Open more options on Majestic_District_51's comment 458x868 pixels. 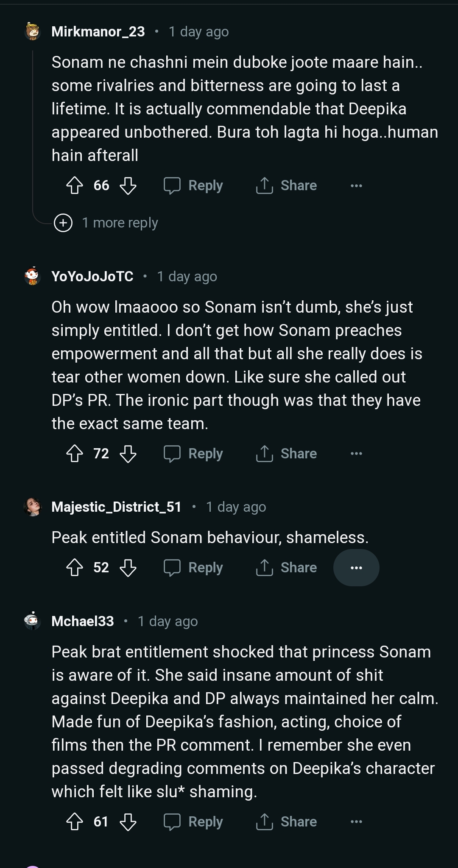coord(356,568)
